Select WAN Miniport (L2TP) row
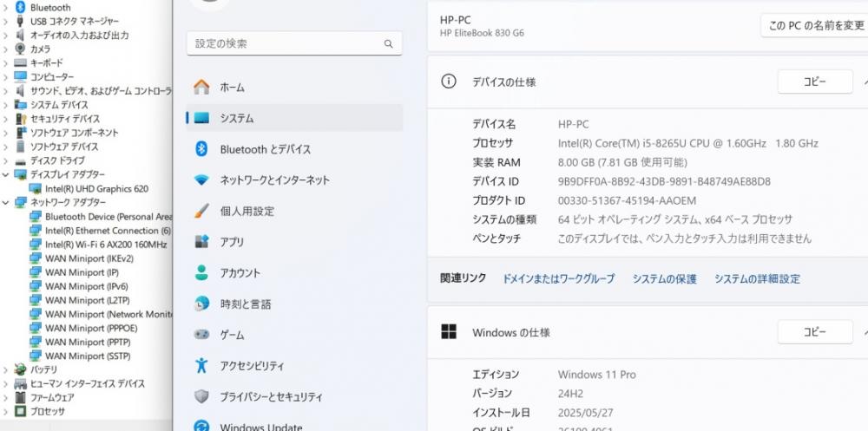 pos(80,300)
